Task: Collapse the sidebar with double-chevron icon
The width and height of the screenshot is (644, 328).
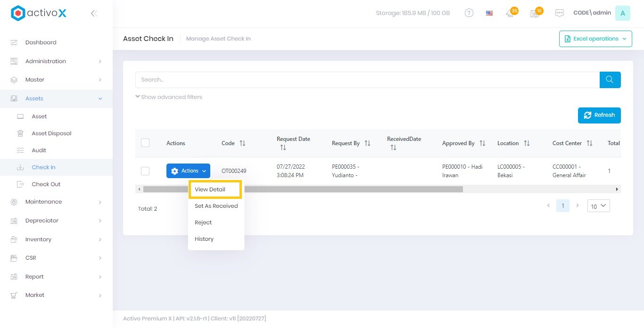Action: click(x=94, y=14)
